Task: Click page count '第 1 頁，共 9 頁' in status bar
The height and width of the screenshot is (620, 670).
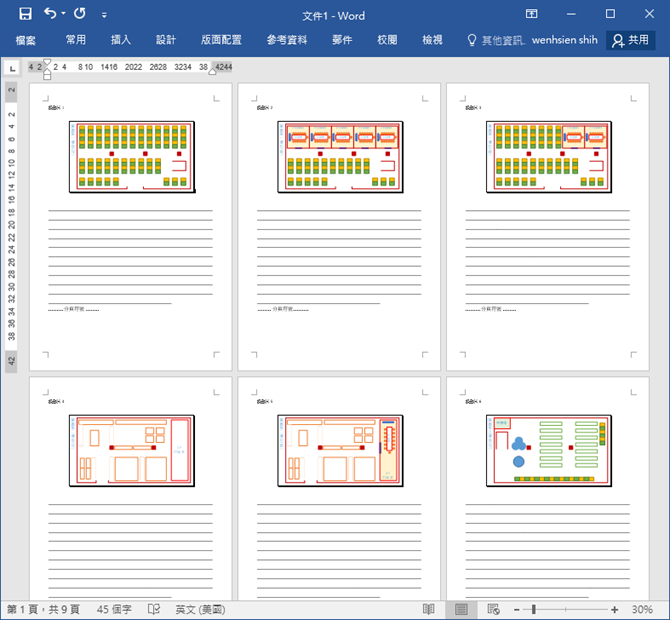Action: coord(43,609)
